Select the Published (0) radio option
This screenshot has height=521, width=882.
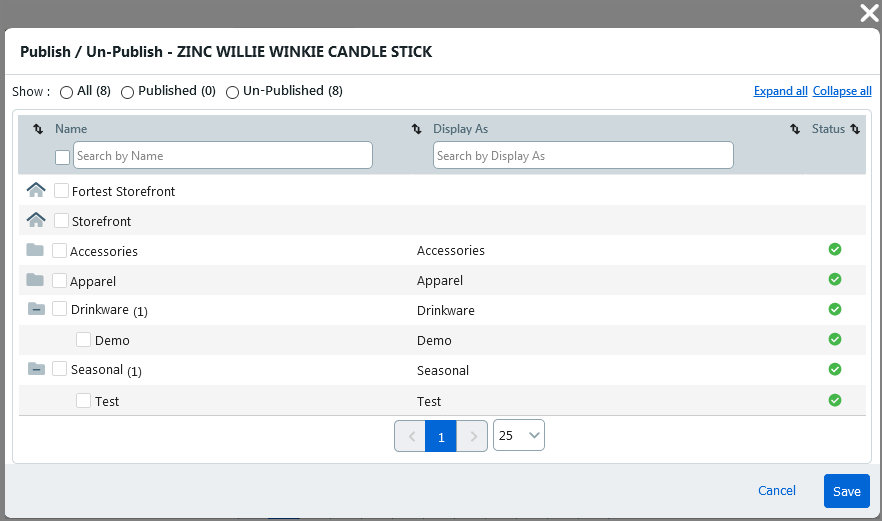(x=127, y=92)
